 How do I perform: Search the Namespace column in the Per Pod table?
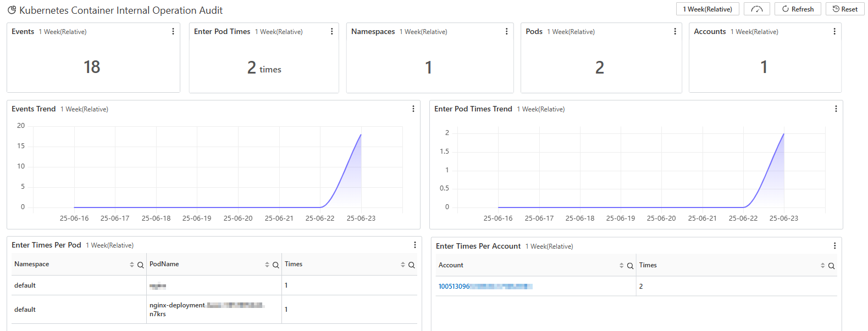141,265
